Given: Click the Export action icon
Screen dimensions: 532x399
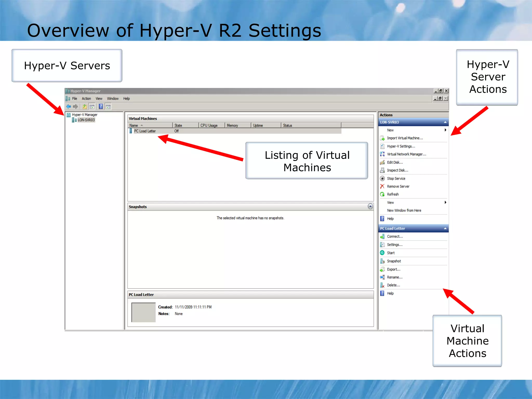Looking at the screenshot, I should tap(382, 269).
